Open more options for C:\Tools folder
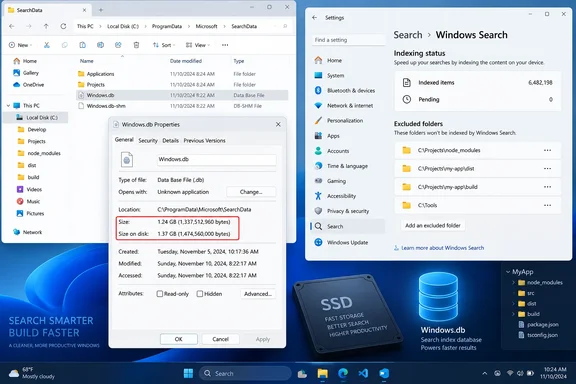This screenshot has height=384, width=576. [x=547, y=205]
